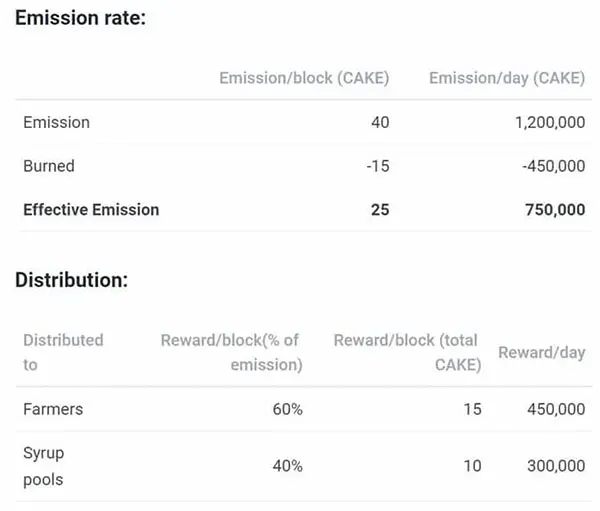Click the 60% value for Farmers
Viewport: 600px width, 511px height.
(x=287, y=409)
